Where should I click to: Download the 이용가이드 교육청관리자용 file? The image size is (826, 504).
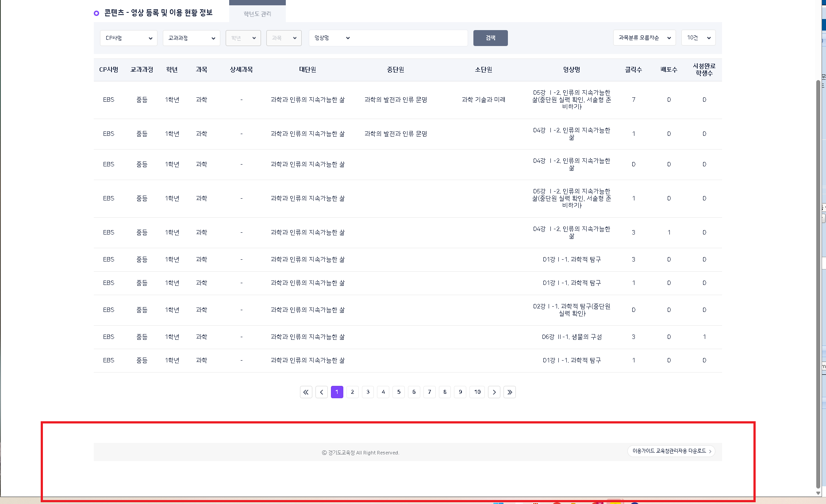671,451
